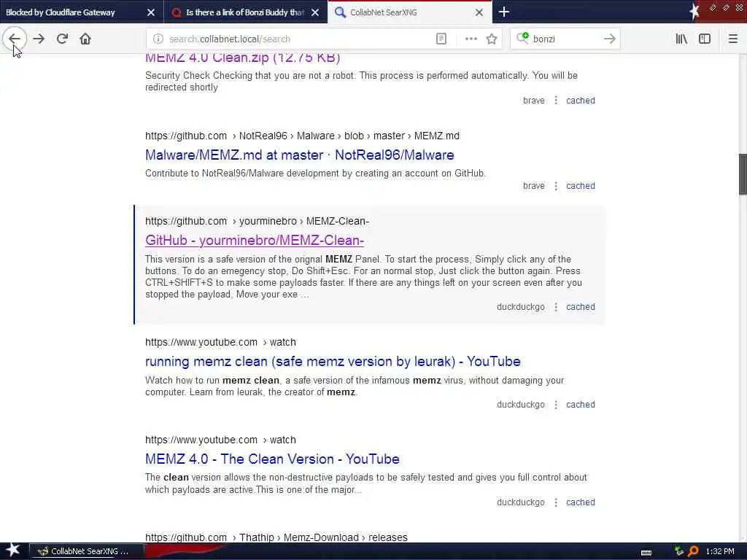
Task: Bookmark this page with the star
Action: click(492, 39)
